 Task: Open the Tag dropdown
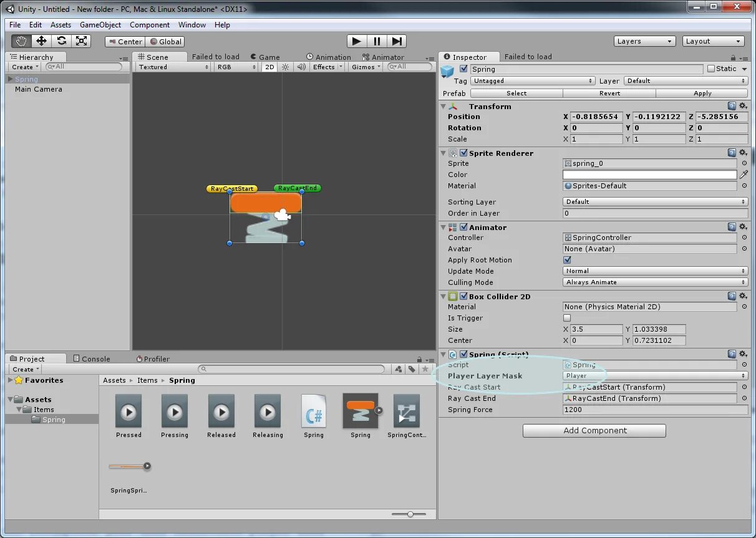tap(533, 81)
